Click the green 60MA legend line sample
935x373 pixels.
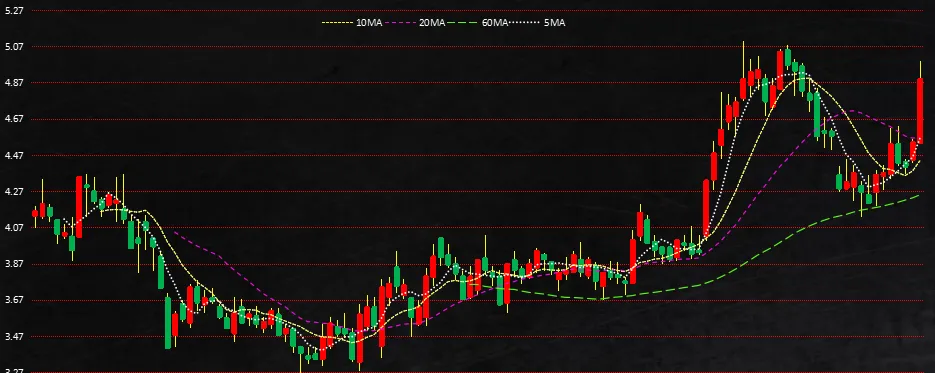coord(463,23)
